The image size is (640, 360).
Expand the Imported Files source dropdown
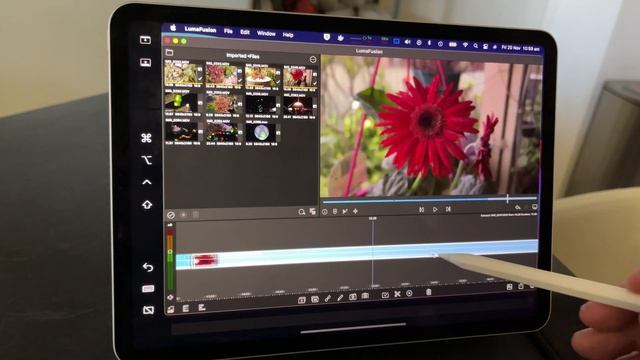click(242, 56)
